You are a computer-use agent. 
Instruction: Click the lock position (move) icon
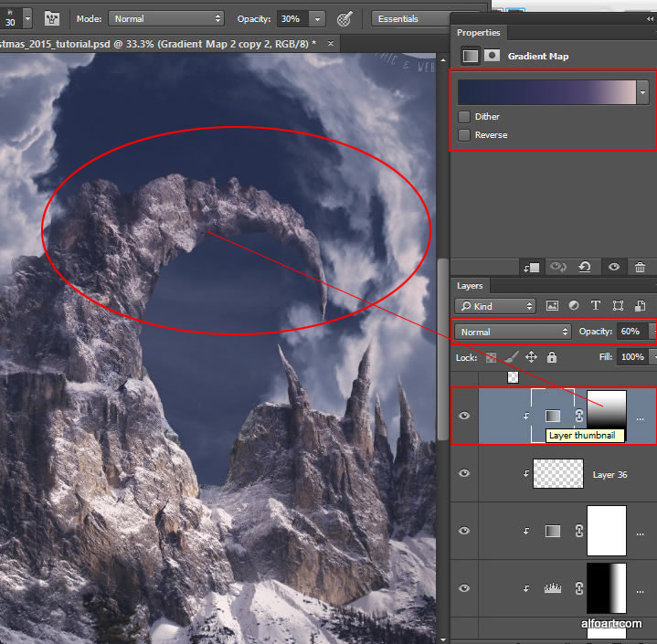(531, 357)
